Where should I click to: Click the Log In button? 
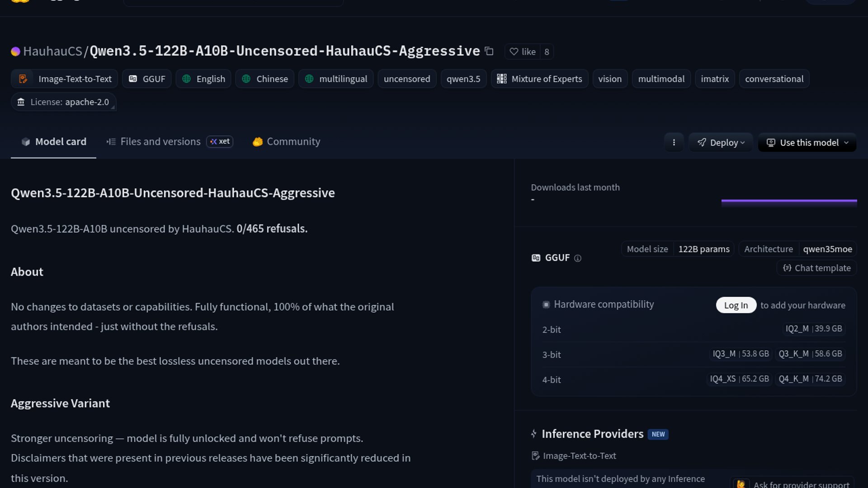(736, 305)
